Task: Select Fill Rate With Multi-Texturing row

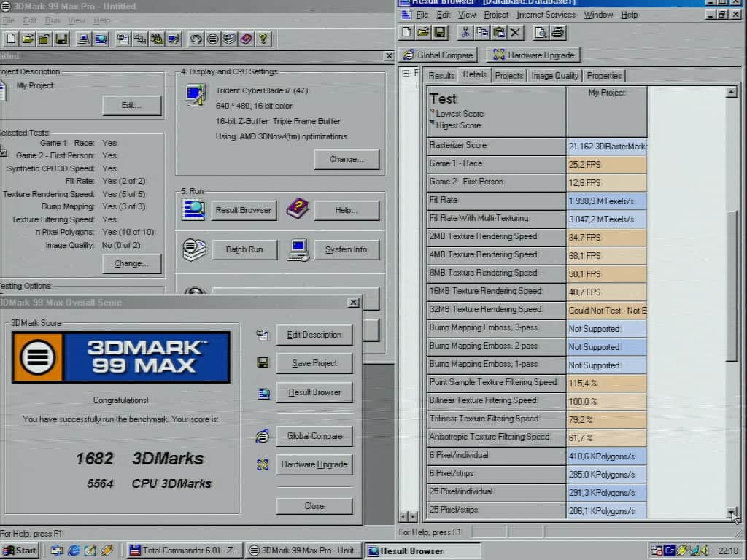Action: coord(496,219)
